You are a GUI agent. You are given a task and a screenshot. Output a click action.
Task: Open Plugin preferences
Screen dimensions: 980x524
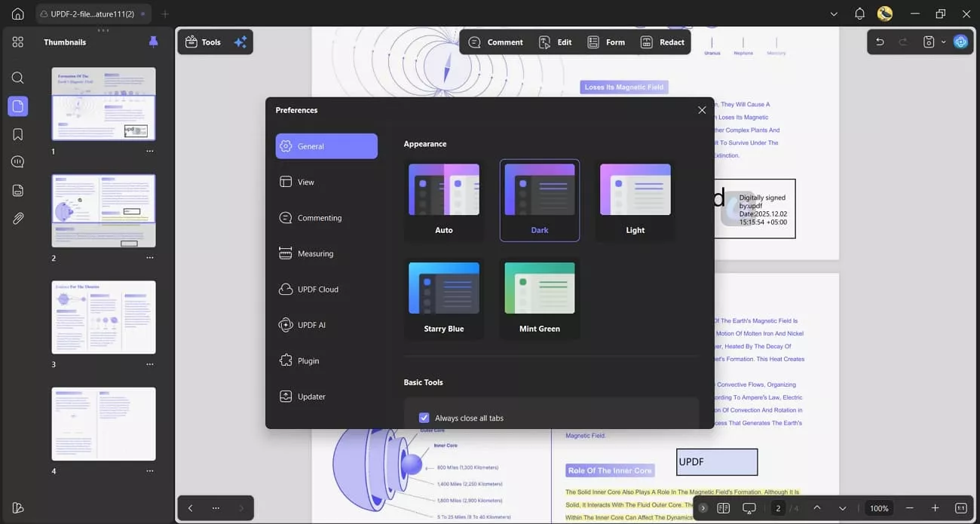tap(326, 361)
